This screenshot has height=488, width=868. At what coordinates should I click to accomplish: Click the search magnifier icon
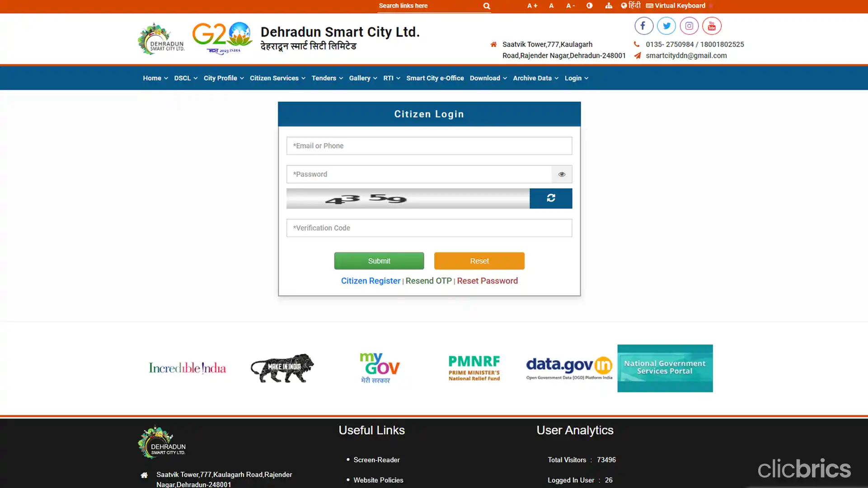487,6
